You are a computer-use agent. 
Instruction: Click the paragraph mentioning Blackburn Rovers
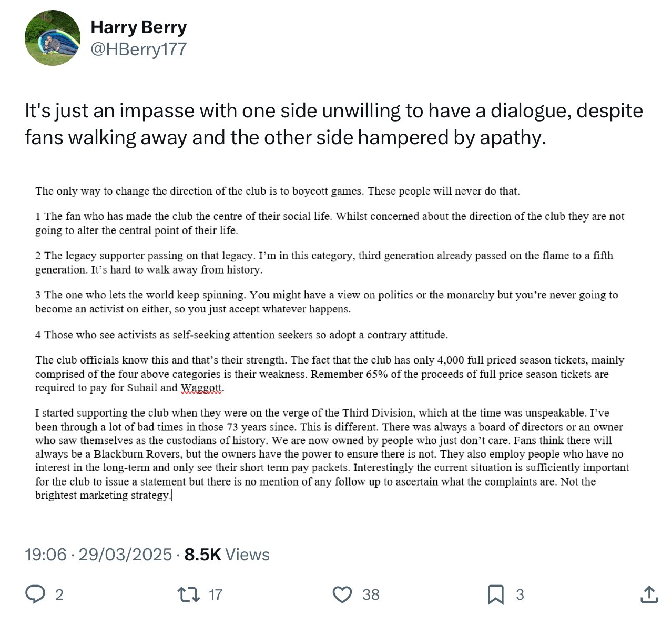(332, 454)
